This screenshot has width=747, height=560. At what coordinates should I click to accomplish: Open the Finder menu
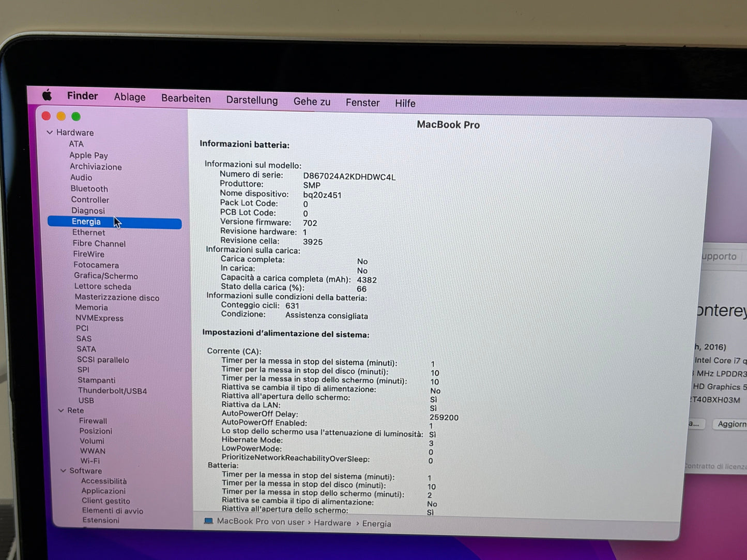point(82,96)
